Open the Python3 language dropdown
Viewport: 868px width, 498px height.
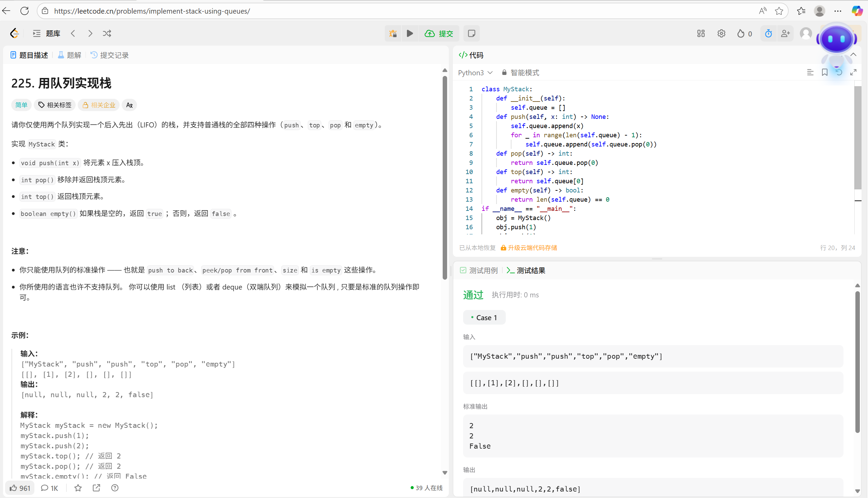click(475, 73)
